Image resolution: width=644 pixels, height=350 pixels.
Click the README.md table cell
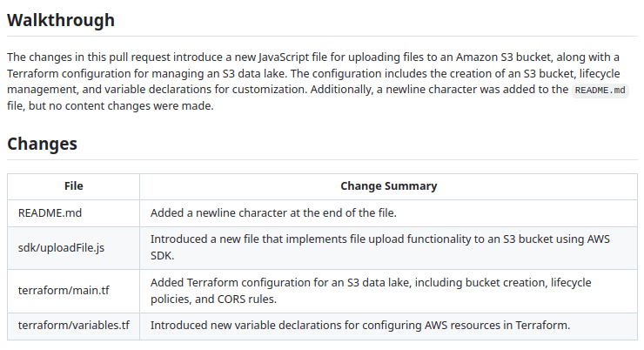tap(50, 212)
